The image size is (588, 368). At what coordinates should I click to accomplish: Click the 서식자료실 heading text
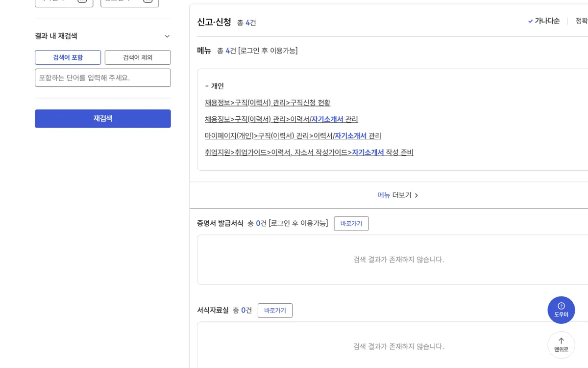click(213, 310)
